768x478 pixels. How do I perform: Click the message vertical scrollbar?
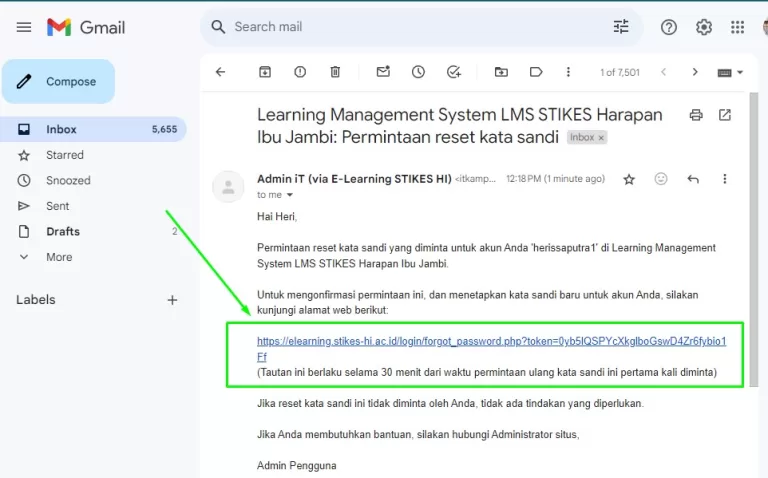click(x=753, y=239)
